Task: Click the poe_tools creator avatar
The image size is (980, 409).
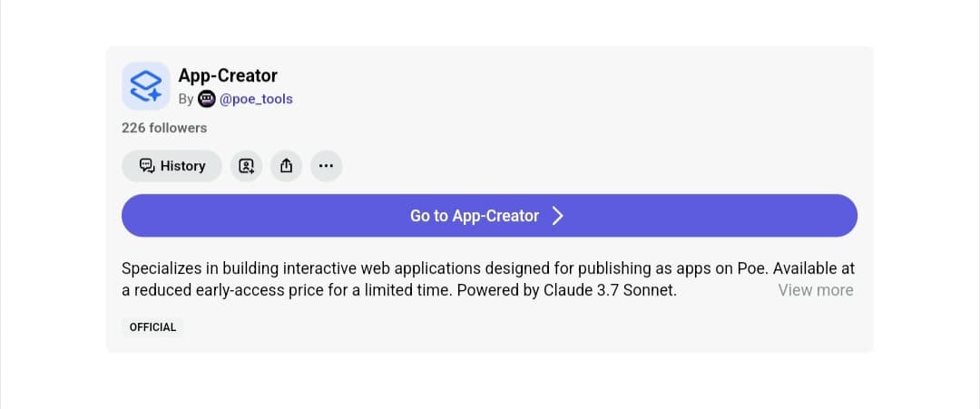Action: click(207, 99)
